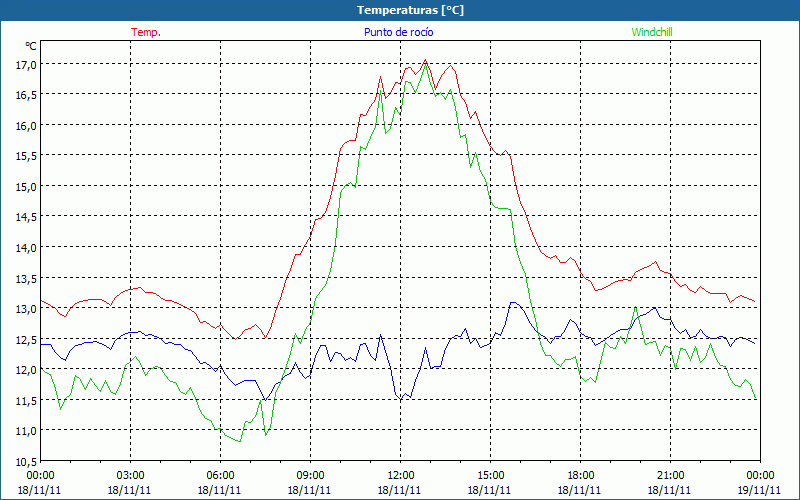Screen dimensions: 800x500
Task: Click the "11,5" y-axis value
Action: pos(26,400)
